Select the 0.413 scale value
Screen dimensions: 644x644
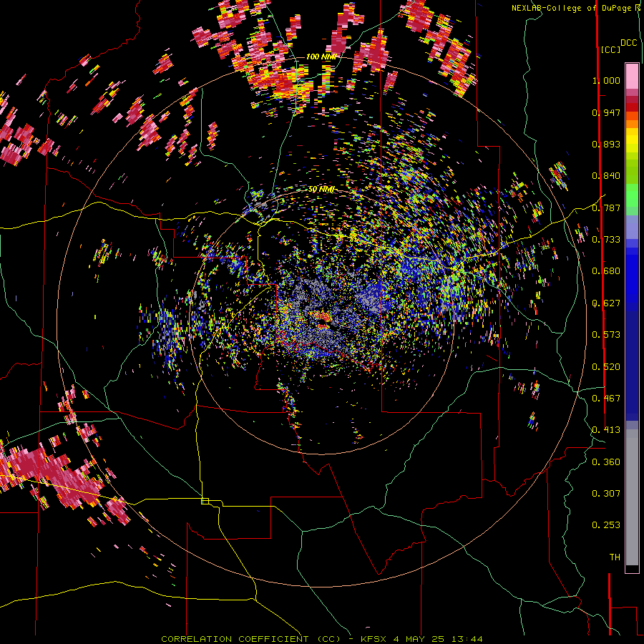[606, 430]
